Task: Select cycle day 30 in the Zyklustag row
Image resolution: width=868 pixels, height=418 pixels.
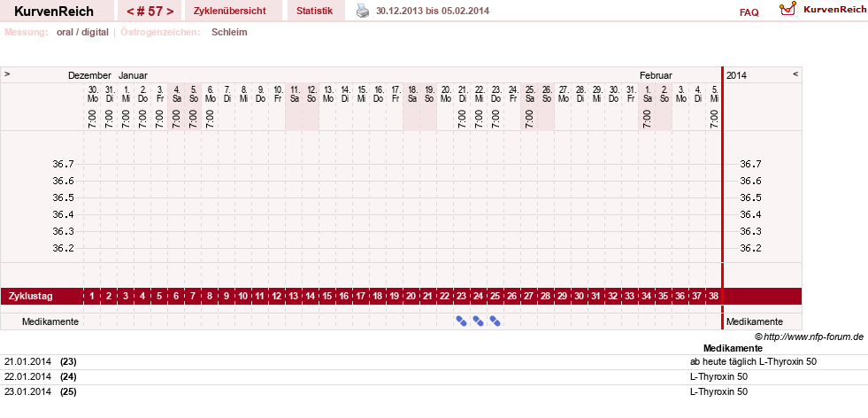Action: (579, 297)
